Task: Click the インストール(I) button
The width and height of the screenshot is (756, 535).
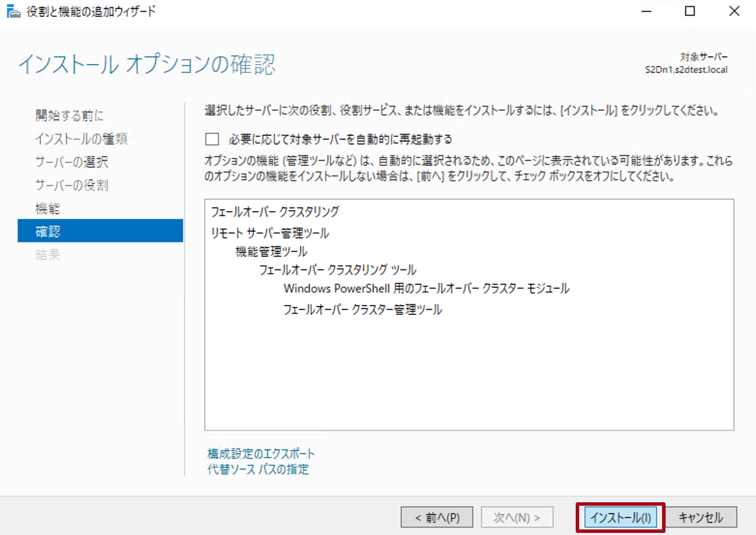Action: pos(620,518)
